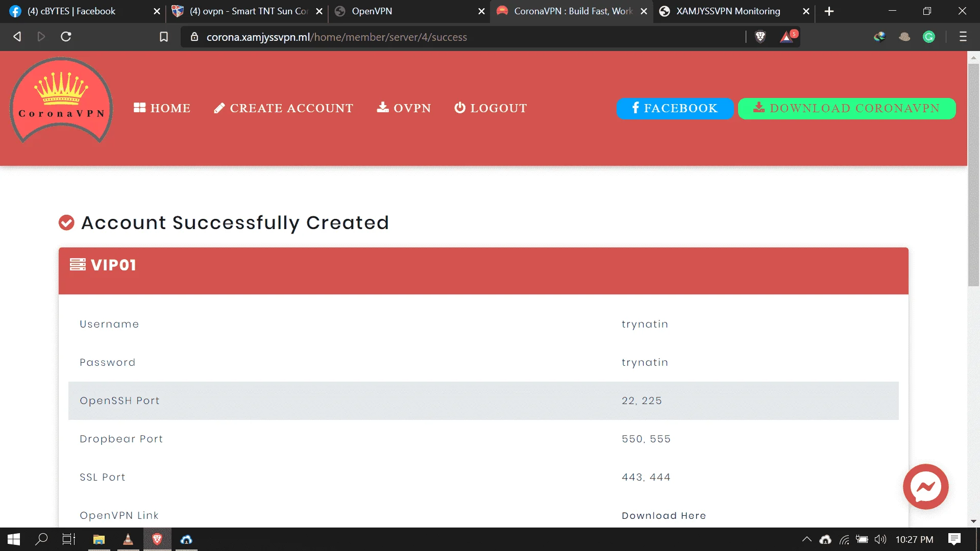Viewport: 980px width, 551px height.
Task: Open the Action Center notifications
Action: pos(954,539)
